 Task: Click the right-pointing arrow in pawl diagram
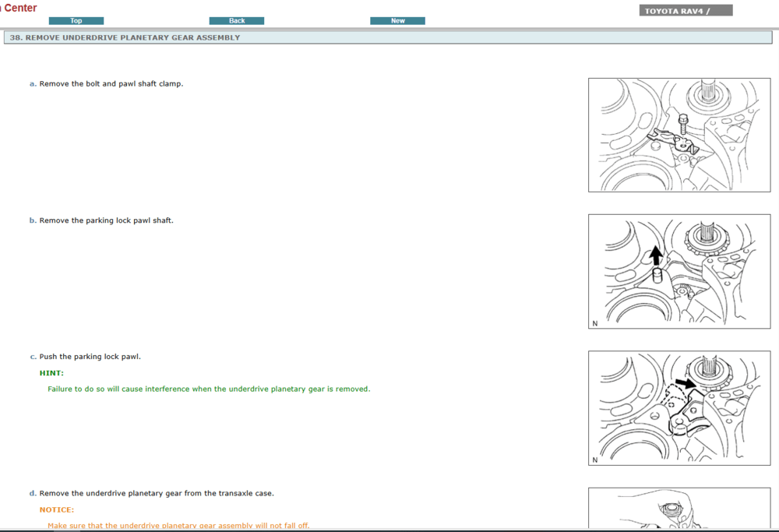(683, 382)
